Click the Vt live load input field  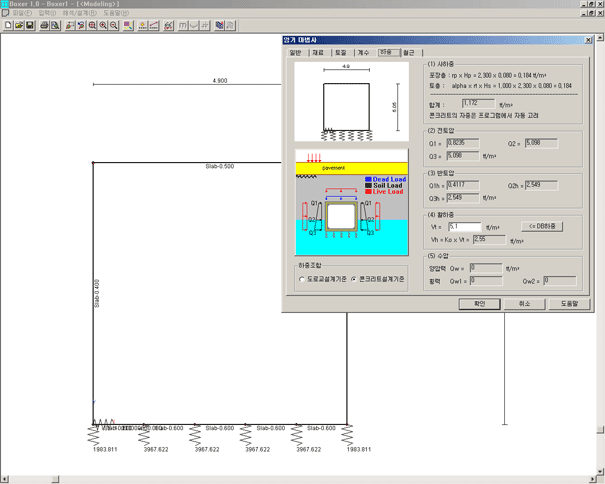465,227
